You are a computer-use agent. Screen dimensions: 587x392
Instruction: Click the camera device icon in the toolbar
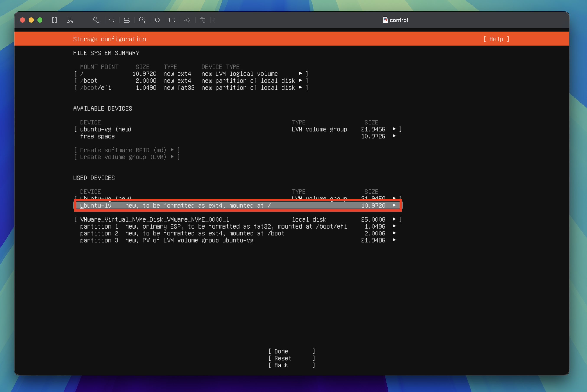142,20
